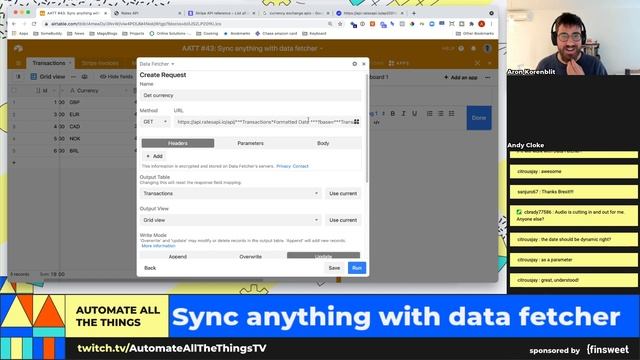The width and height of the screenshot is (640, 360).
Task: Toggle bold in description editor
Action: (393, 113)
